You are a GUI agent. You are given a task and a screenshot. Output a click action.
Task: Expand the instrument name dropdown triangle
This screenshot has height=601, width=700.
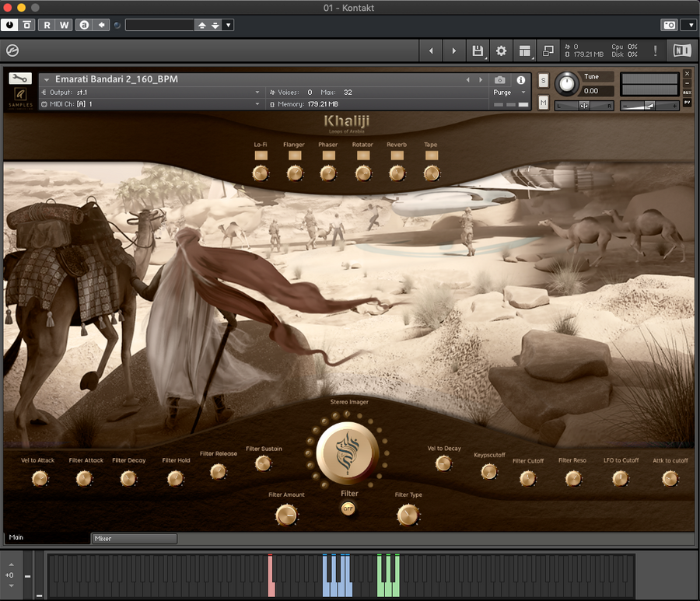[47, 80]
